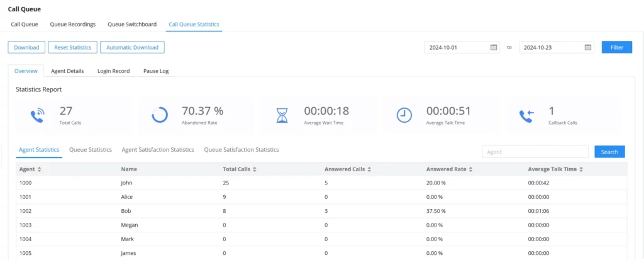Screen dimensions: 644x260
Task: Click the Average Wait Time hourglass icon
Action: click(x=282, y=116)
